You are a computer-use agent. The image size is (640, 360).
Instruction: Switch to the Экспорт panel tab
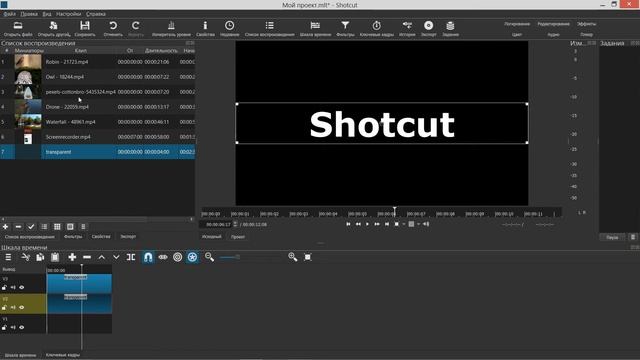(128, 236)
